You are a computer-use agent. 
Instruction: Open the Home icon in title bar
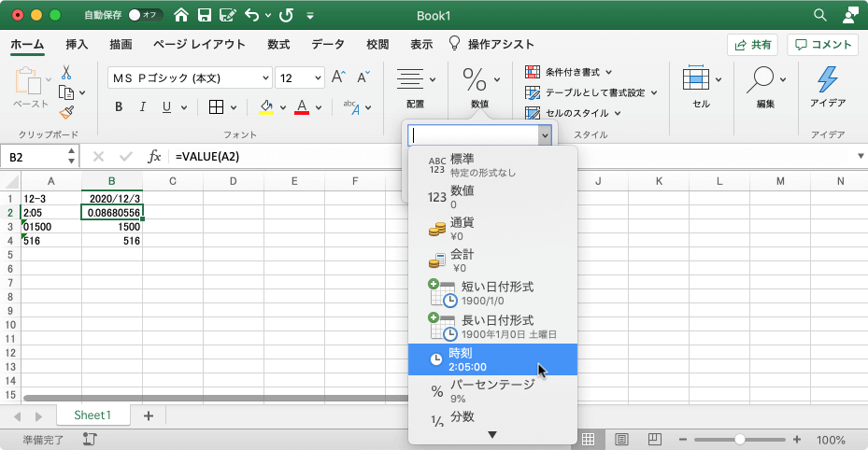pyautogui.click(x=181, y=15)
